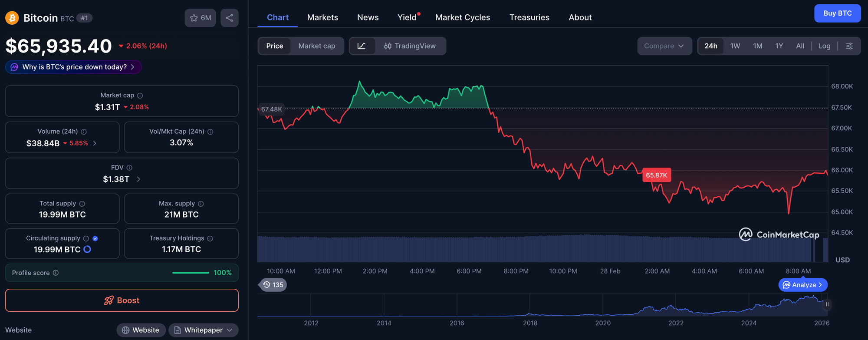Click the Buy BTC button
This screenshot has height=340, width=868.
pos(837,13)
